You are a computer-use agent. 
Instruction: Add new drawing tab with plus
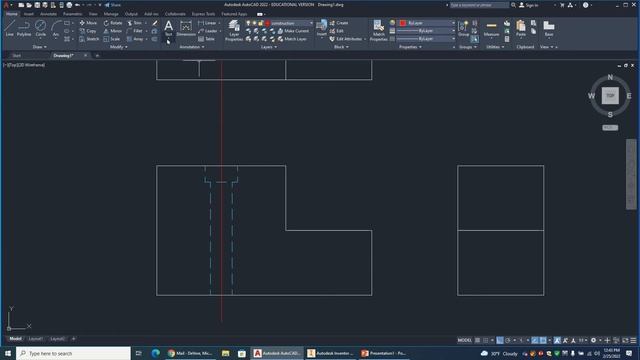(x=97, y=56)
